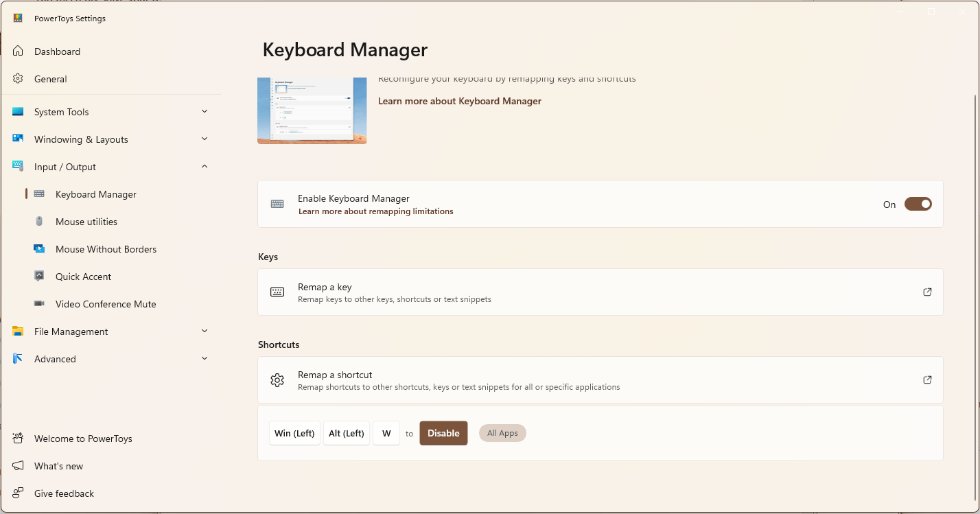Click the Keyboard Manager preview thumbnail

point(312,110)
